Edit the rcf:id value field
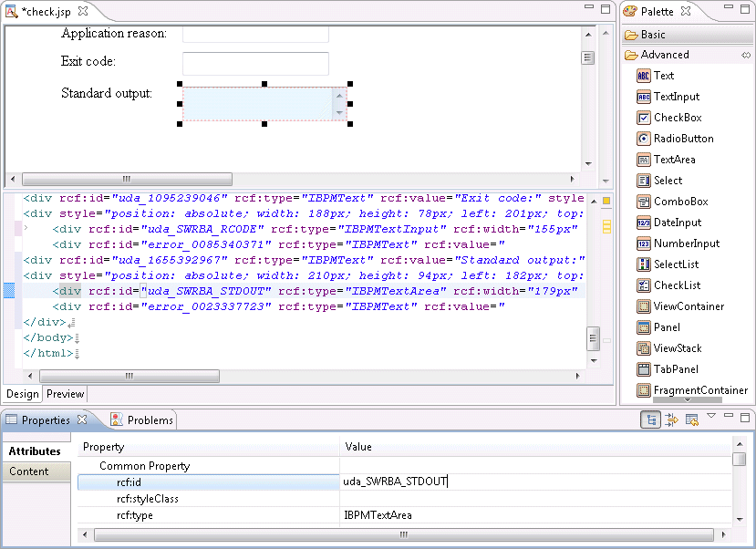This screenshot has width=756, height=549. (535, 482)
